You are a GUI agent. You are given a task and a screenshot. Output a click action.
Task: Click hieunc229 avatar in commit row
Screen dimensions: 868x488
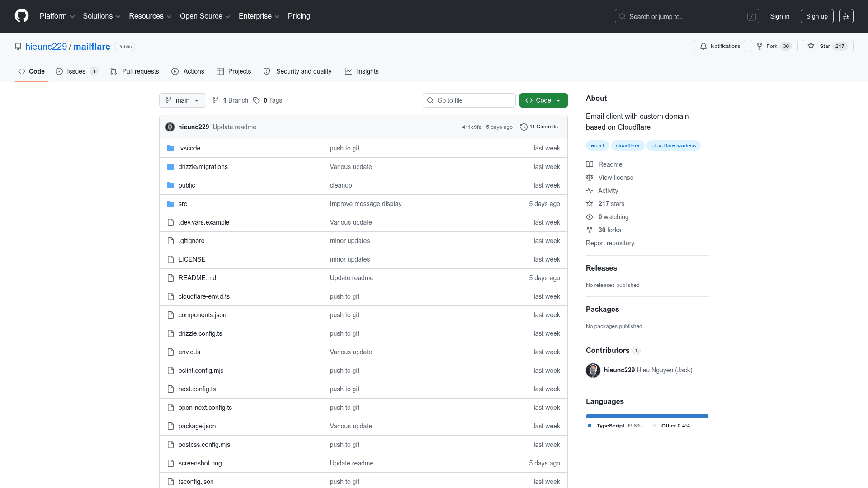[x=170, y=127]
